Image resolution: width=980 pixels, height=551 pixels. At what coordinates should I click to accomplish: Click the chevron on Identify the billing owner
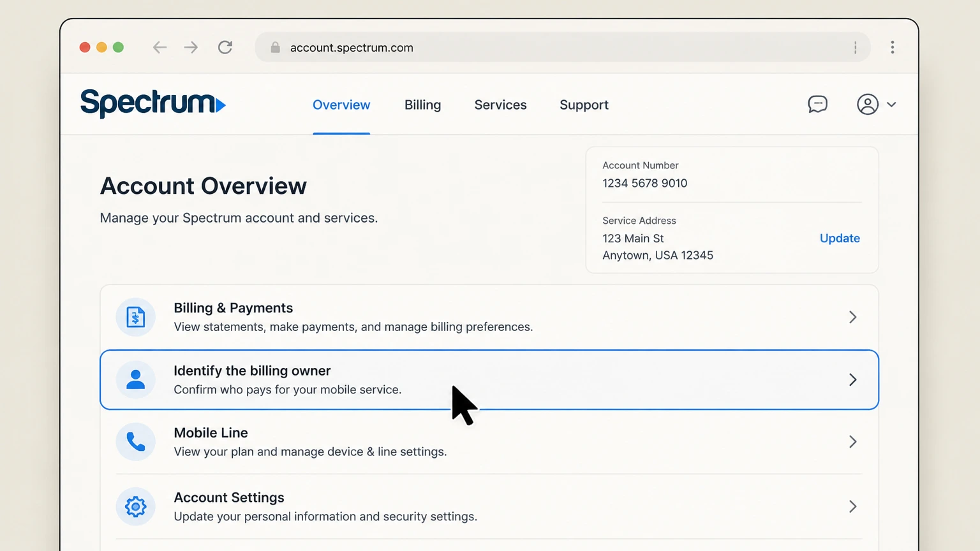853,379
